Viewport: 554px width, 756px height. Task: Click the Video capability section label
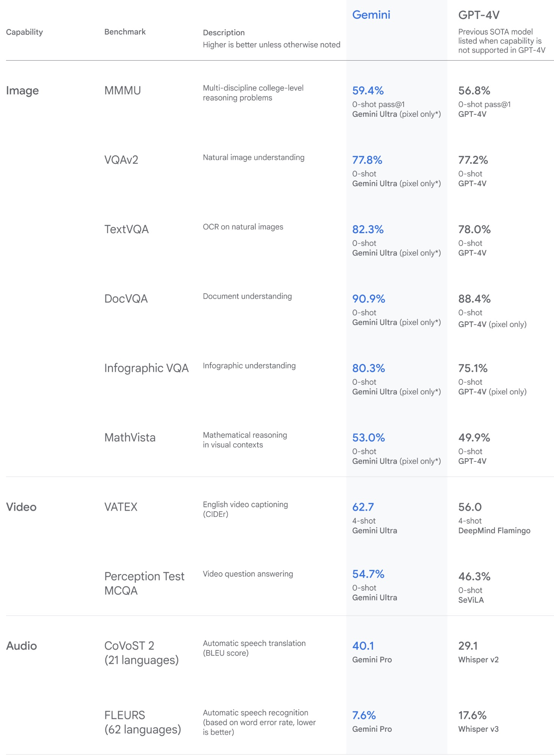pos(21,507)
